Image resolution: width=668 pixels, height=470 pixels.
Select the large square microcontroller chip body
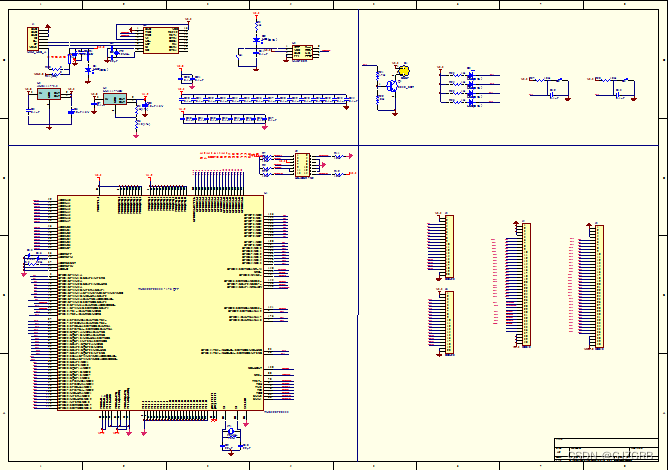[x=160, y=303]
